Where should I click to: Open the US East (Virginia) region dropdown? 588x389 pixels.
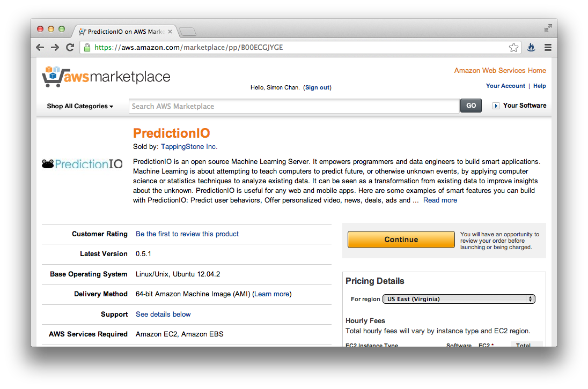click(x=458, y=299)
